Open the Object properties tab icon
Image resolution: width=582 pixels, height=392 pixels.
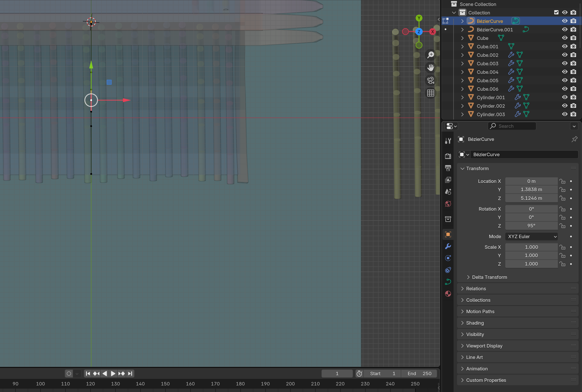tap(448, 234)
